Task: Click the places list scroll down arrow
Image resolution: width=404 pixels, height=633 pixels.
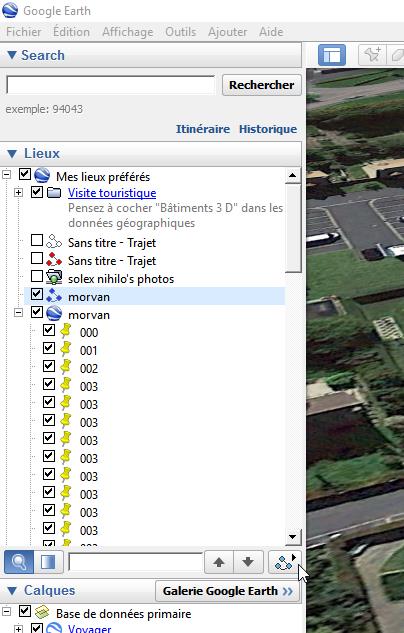Action: [293, 537]
